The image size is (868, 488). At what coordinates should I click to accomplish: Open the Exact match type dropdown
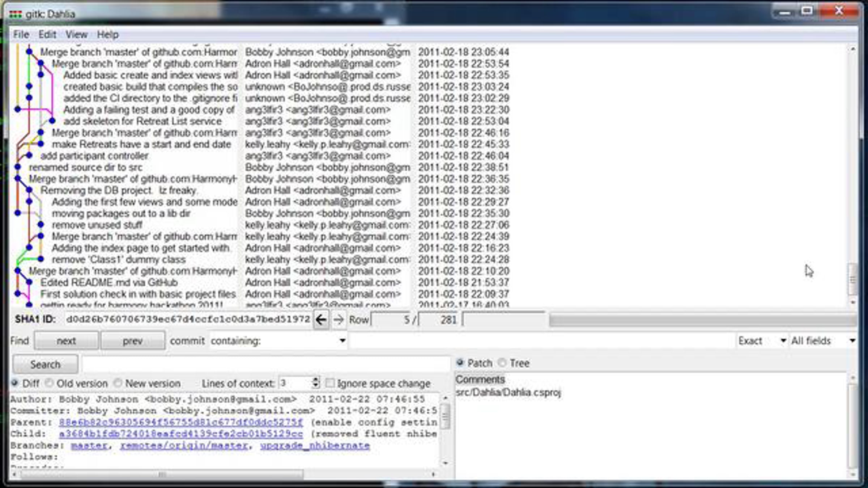pos(783,341)
